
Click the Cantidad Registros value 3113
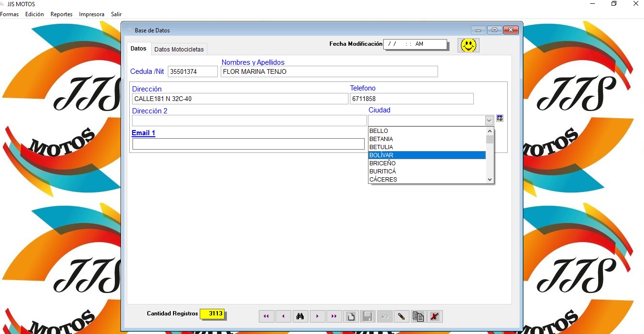click(212, 314)
